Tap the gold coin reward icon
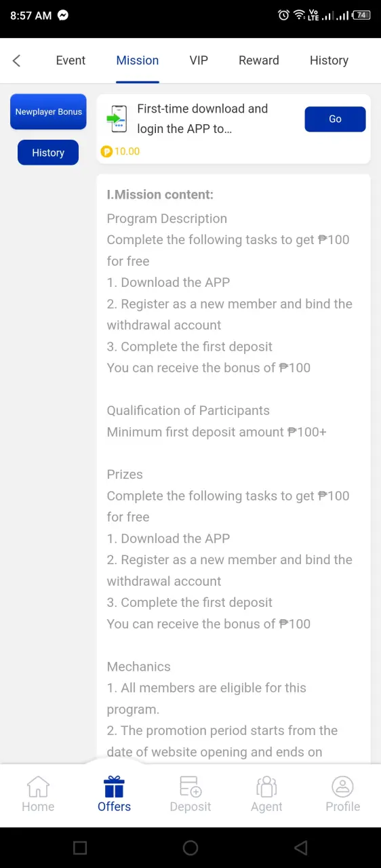Screen dimensions: 381x868 (x=106, y=152)
